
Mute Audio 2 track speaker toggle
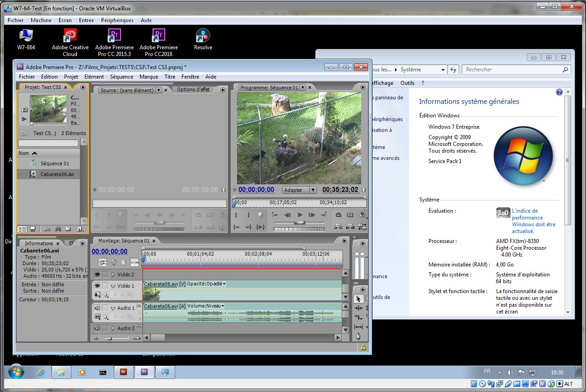pos(98,328)
